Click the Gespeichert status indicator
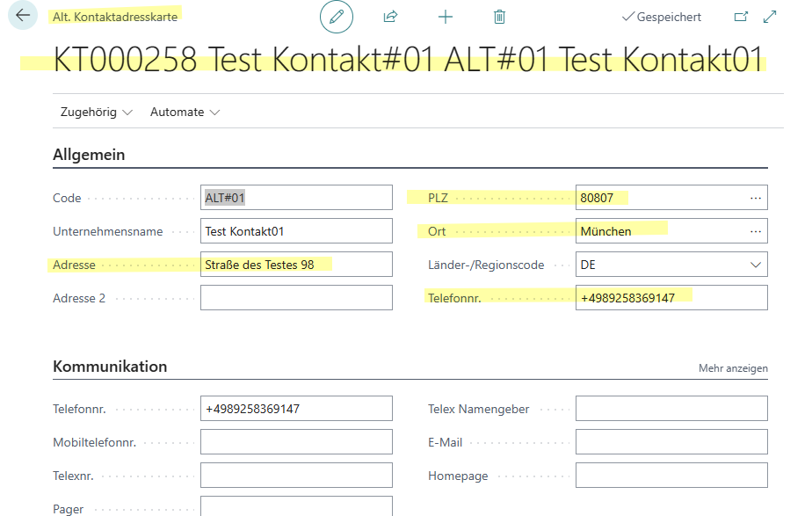Screen dimensions: 812x516 point(662,17)
